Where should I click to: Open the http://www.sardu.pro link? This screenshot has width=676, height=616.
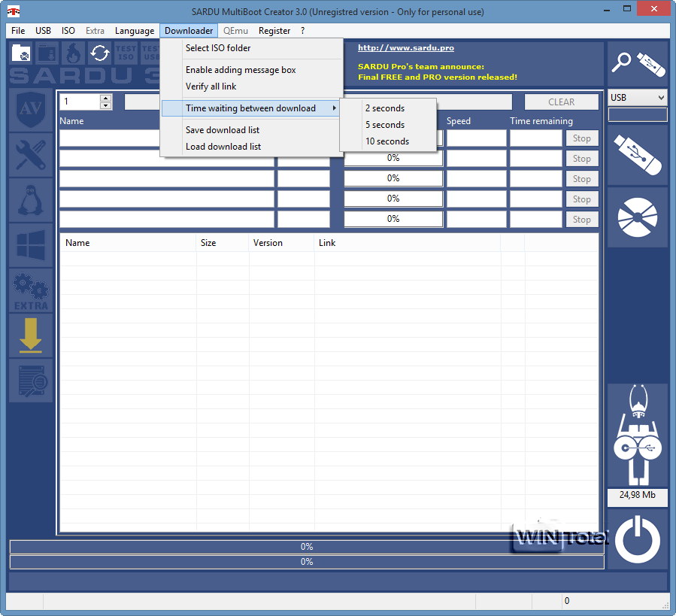pyautogui.click(x=406, y=48)
